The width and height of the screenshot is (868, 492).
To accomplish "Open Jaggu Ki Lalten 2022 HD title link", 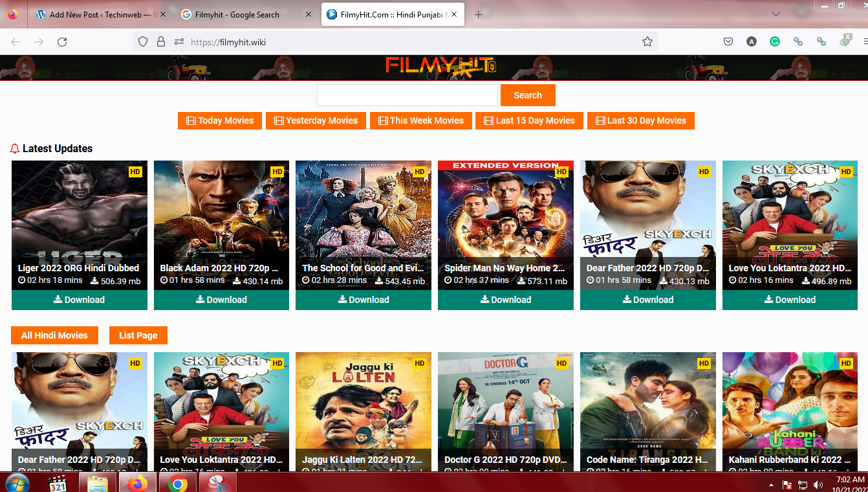I will click(362, 460).
